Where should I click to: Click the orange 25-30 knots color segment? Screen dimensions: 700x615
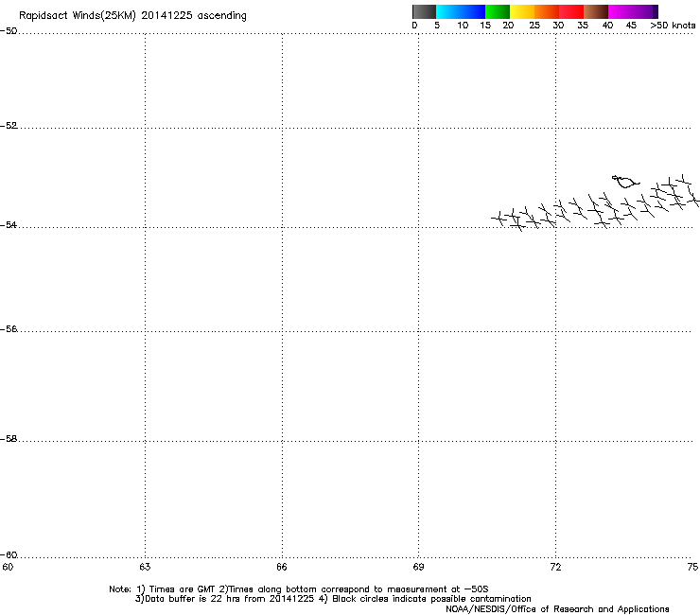point(547,11)
